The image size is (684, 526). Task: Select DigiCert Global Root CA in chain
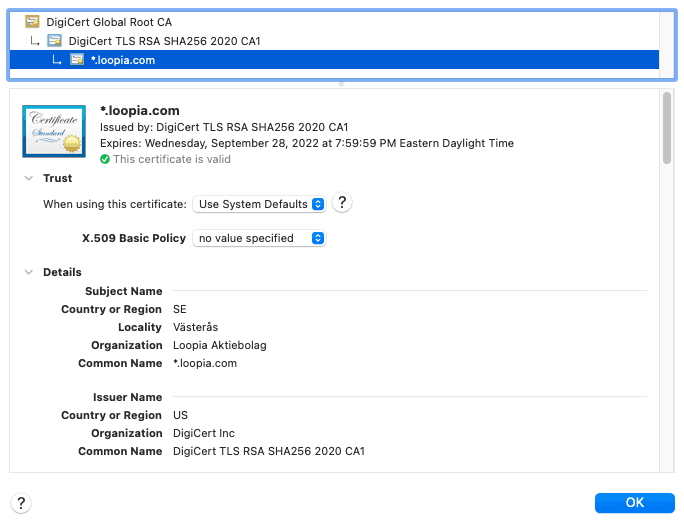pyautogui.click(x=334, y=22)
